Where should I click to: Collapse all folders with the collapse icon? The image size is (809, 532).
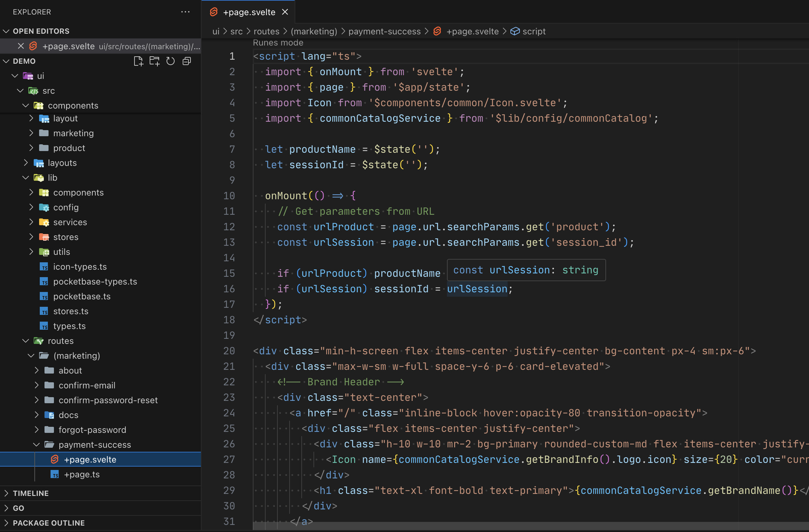pyautogui.click(x=187, y=61)
